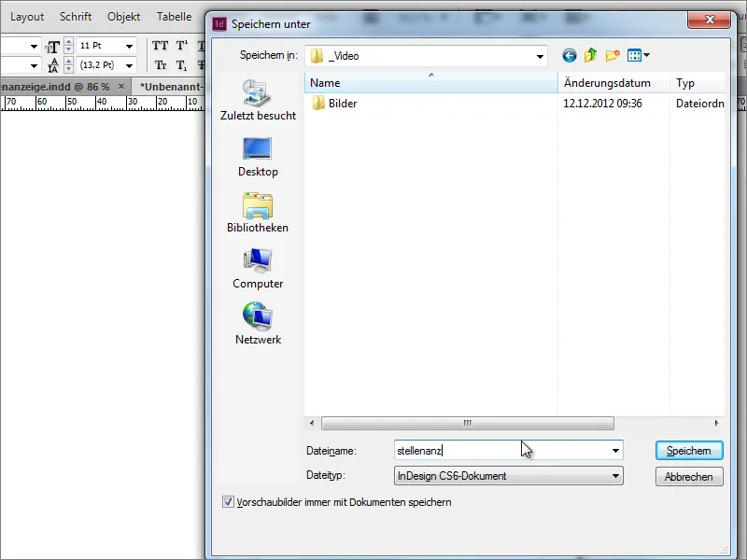This screenshot has height=560, width=747.
Task: Click Subscript T formatting icon
Action: 181,65
